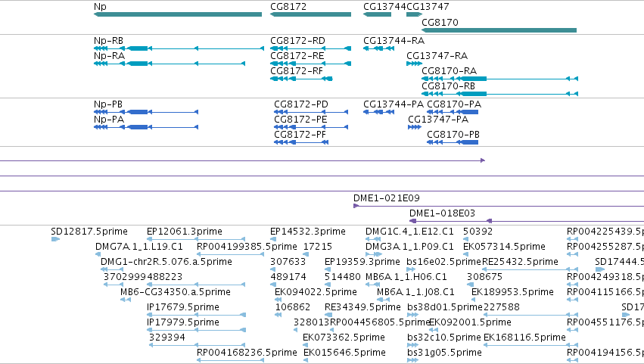Click the Np-PA protein label

109,120
